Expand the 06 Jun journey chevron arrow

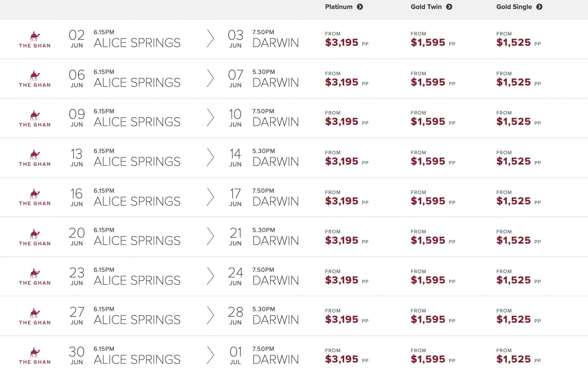210,78
